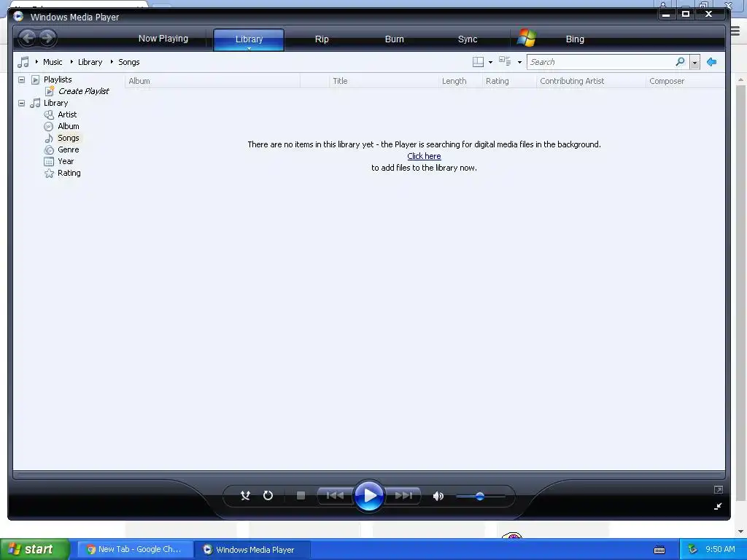747x560 pixels.
Task: Click Create Playlist
Action: coord(83,91)
